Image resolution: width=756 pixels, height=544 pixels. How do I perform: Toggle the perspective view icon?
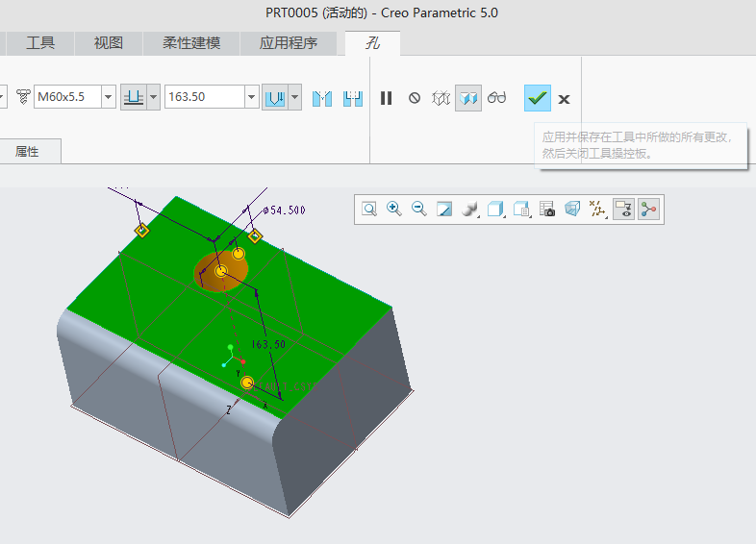(x=572, y=210)
